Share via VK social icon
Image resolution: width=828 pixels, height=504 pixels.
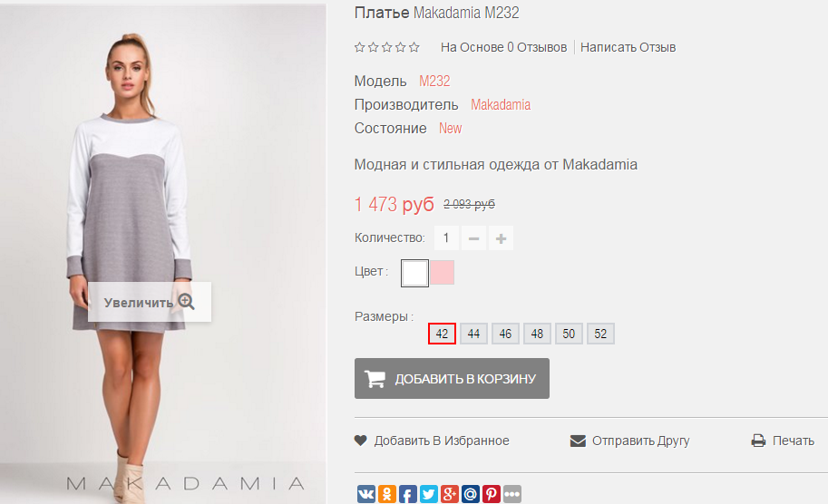[366, 494]
